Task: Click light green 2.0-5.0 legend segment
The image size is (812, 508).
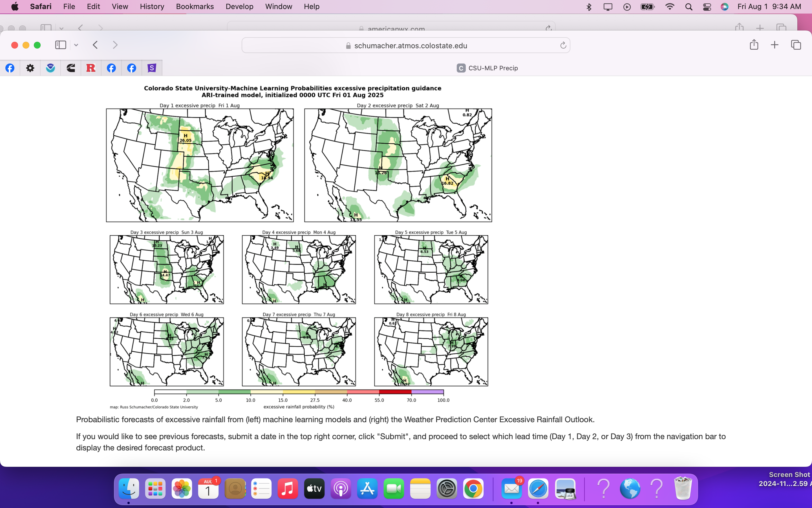Action: (202, 392)
